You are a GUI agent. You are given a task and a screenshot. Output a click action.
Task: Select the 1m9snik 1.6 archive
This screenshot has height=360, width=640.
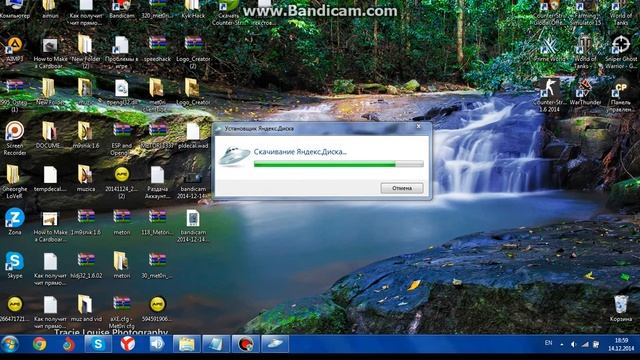pos(86,222)
